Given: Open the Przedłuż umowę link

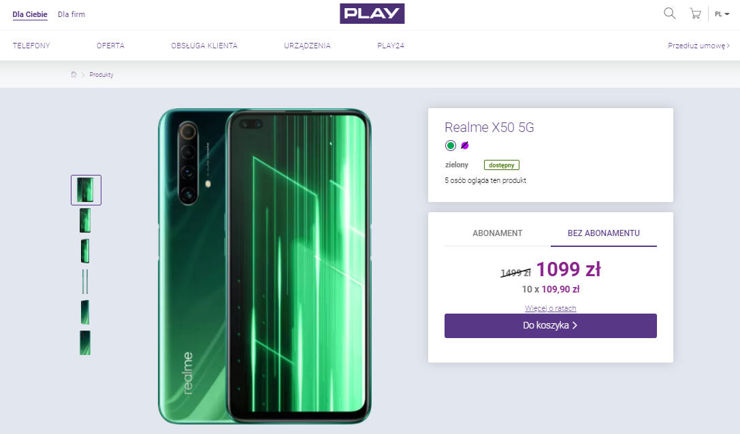Looking at the screenshot, I should click(x=697, y=46).
